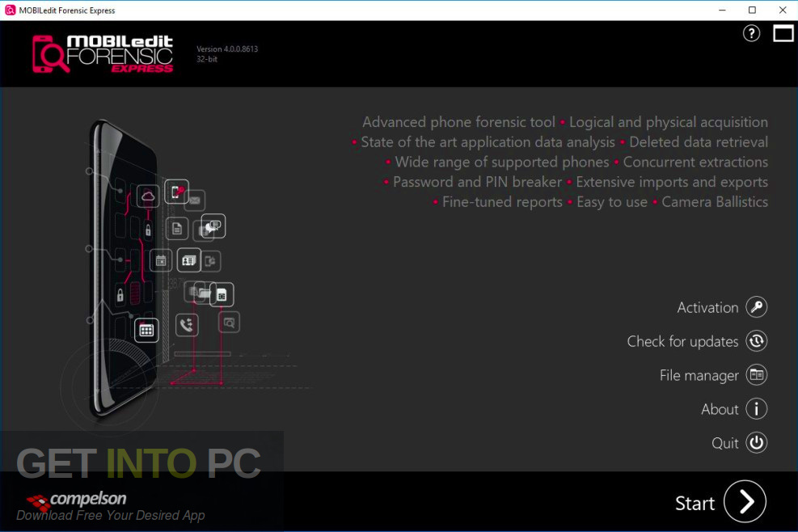Click the calendar icon in the phone graphic
This screenshot has height=532, width=798.
pos(161,260)
